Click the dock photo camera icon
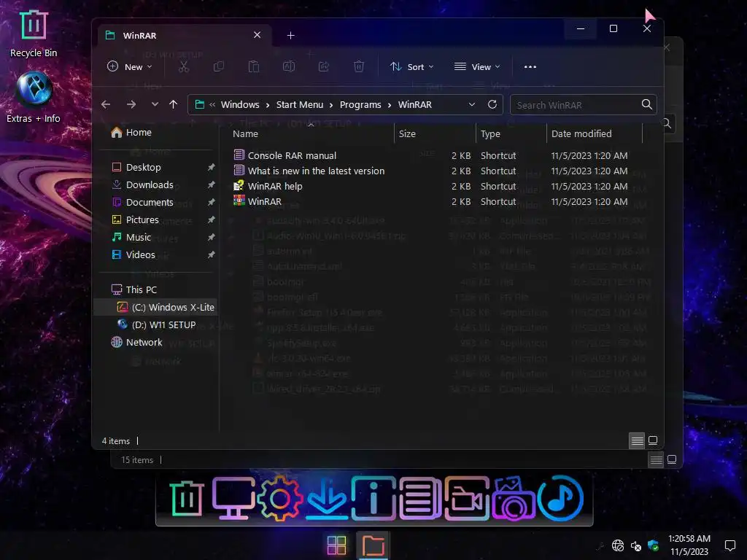 [x=514, y=499]
